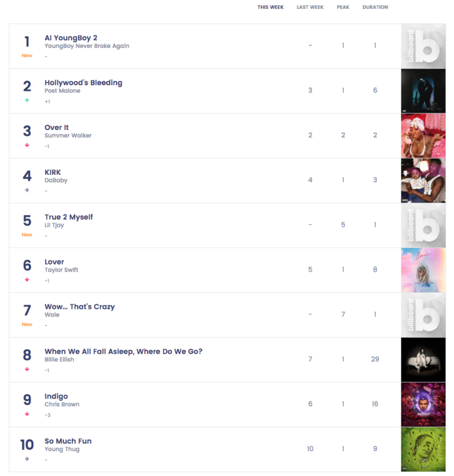The image size is (454, 476).
Task: Click the Billboard logo placeholder for True 2 Myself
Action: pos(424,225)
